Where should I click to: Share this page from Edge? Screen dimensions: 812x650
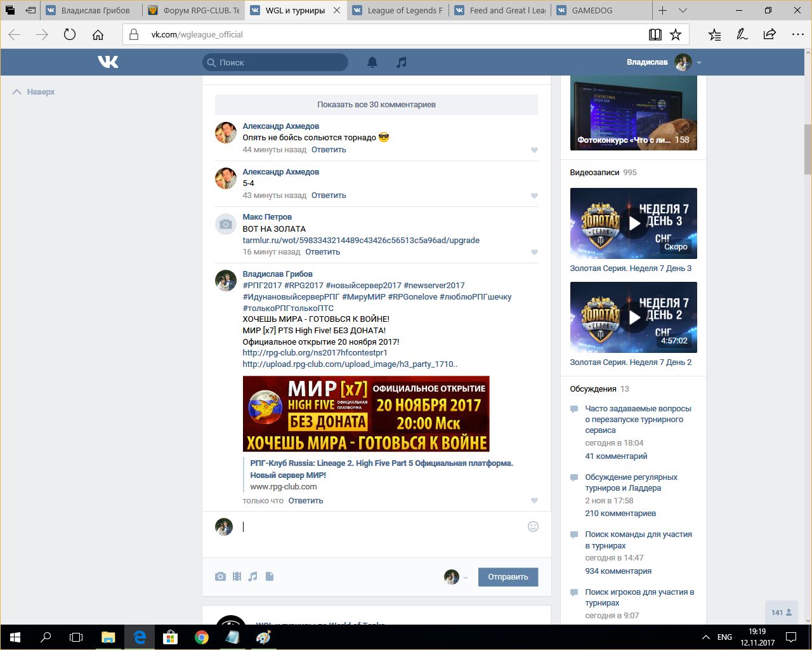pos(769,35)
